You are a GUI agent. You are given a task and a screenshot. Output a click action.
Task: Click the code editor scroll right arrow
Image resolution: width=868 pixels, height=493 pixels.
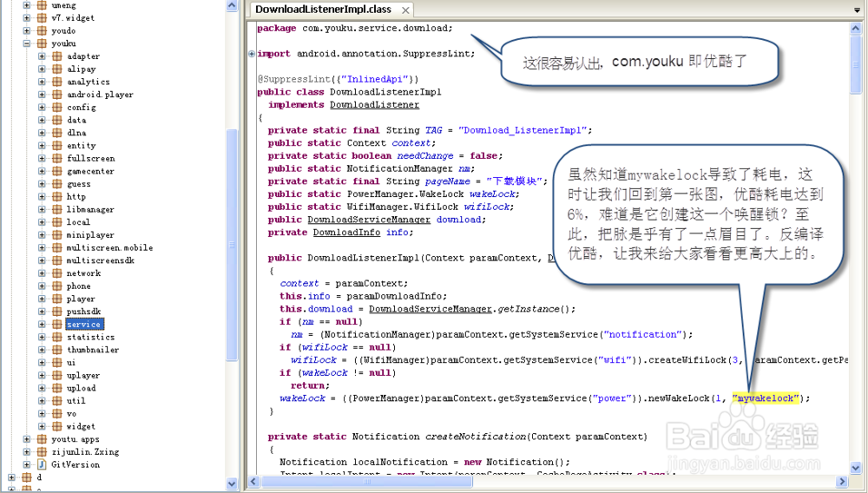point(842,482)
